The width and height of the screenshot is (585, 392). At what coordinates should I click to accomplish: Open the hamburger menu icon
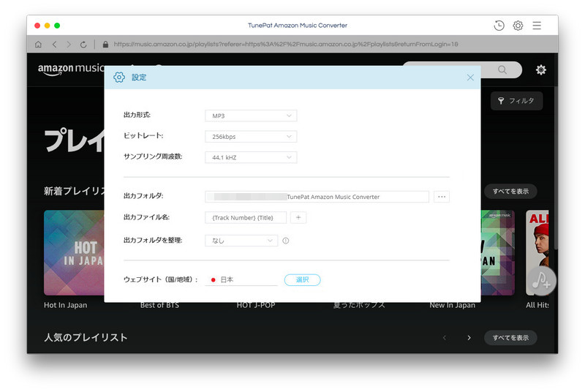click(537, 26)
